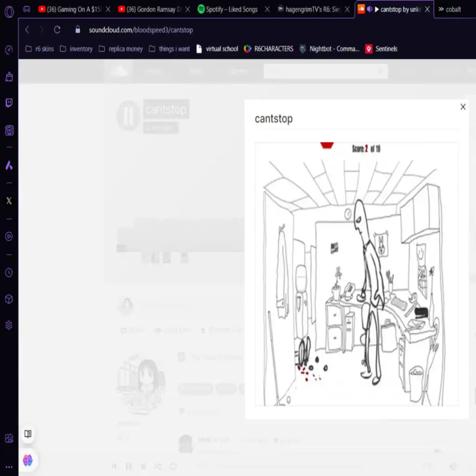
Task: Click the cantstop title in the popup
Action: pyautogui.click(x=273, y=119)
